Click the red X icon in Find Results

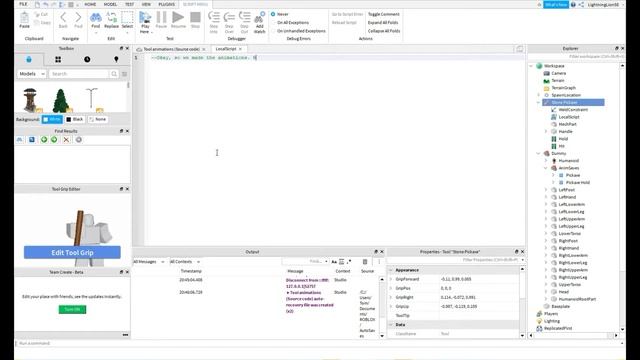66,140
